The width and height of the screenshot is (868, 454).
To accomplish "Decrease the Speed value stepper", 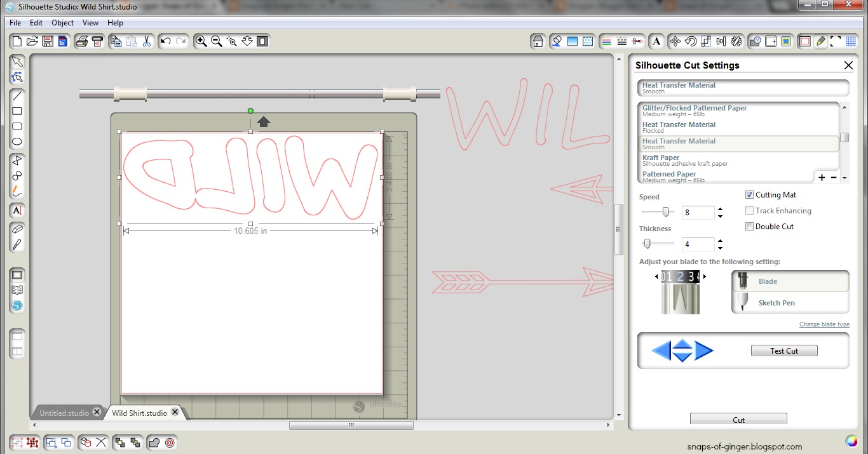I will 720,217.
